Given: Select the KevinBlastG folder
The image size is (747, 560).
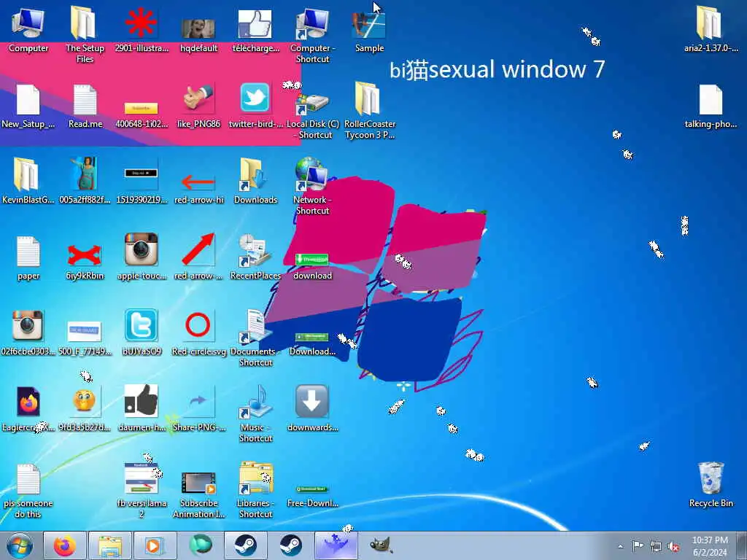Looking at the screenshot, I should [x=27, y=181].
